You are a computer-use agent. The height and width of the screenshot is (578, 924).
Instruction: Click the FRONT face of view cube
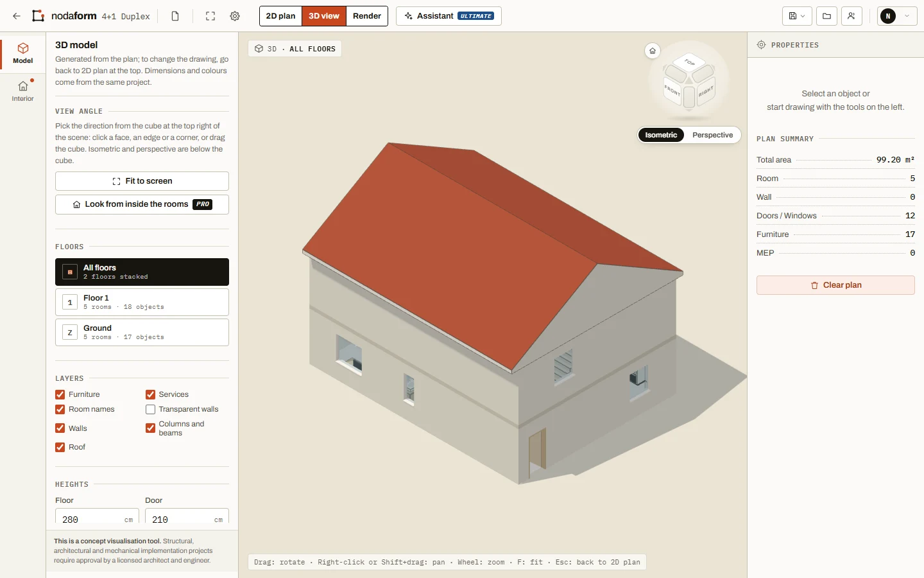click(x=672, y=90)
